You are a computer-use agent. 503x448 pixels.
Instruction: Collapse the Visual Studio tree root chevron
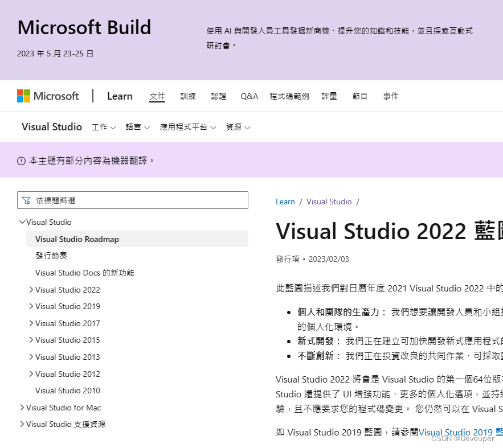22,222
